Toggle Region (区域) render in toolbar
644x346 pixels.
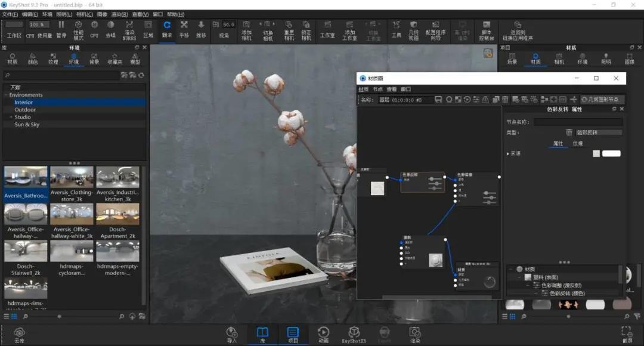point(148,29)
